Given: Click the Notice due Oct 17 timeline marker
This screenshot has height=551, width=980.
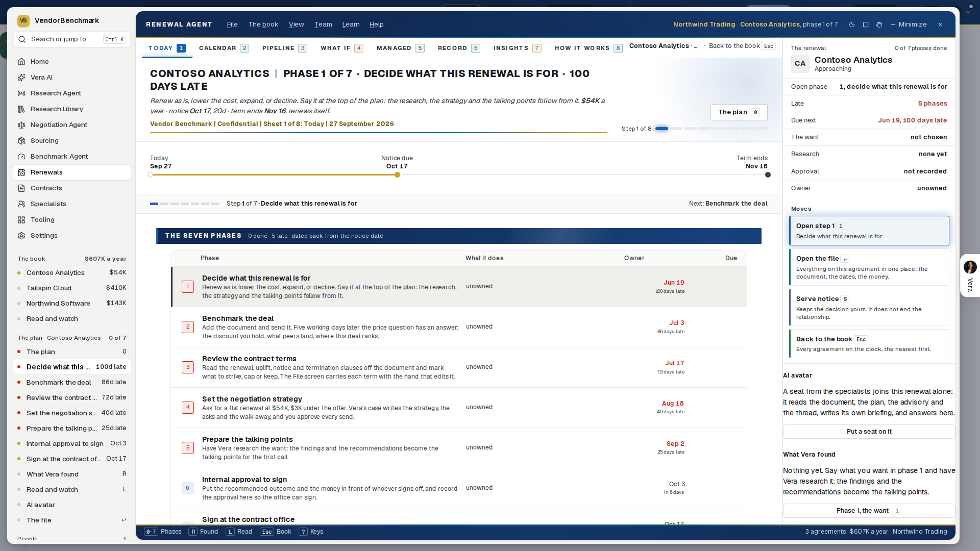Looking at the screenshot, I should [x=397, y=175].
